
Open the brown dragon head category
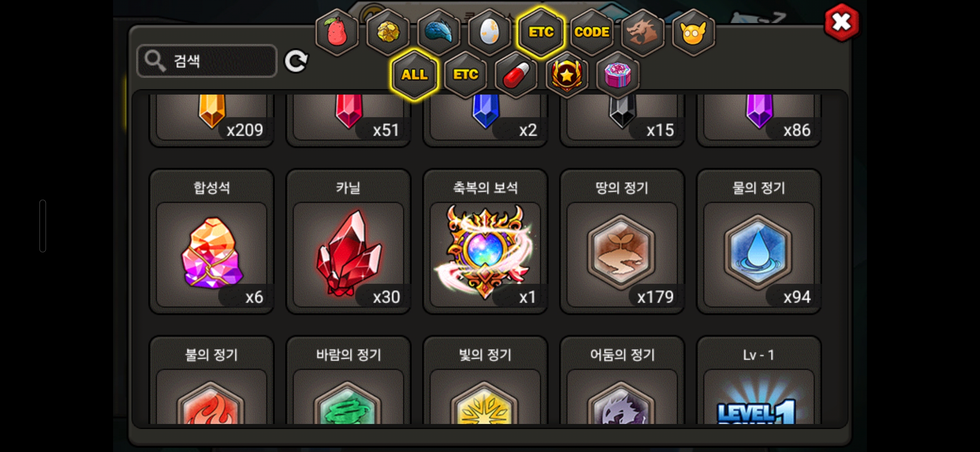click(643, 32)
